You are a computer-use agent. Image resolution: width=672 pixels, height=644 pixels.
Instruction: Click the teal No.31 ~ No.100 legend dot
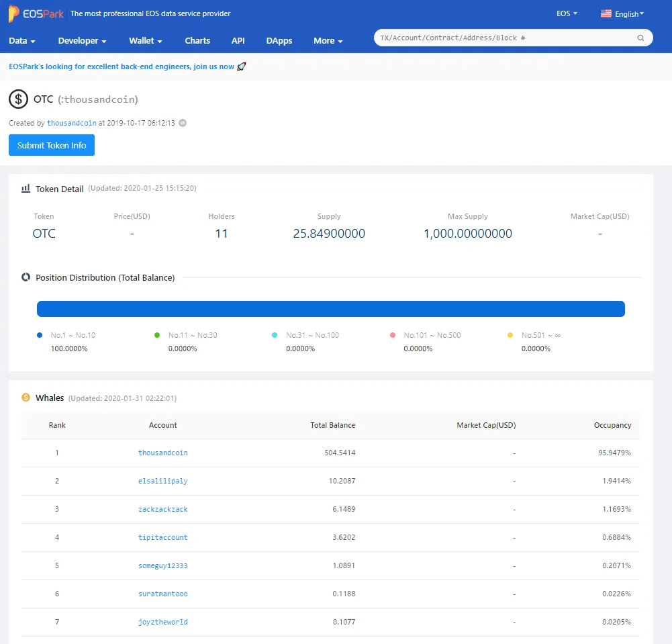275,335
